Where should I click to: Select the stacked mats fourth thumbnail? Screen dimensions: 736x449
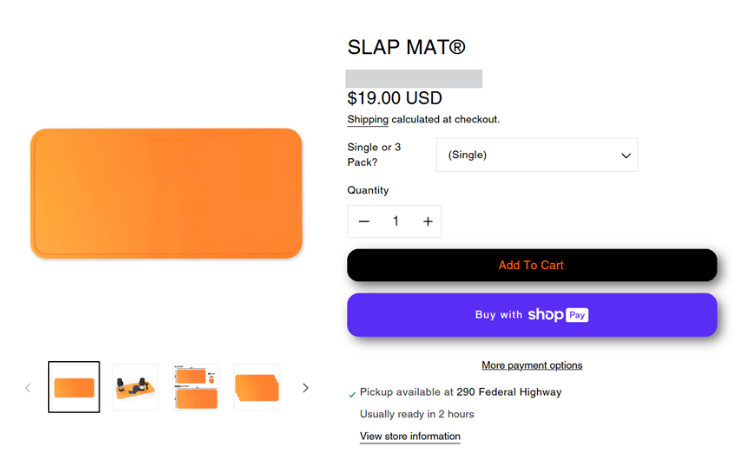pos(257,387)
